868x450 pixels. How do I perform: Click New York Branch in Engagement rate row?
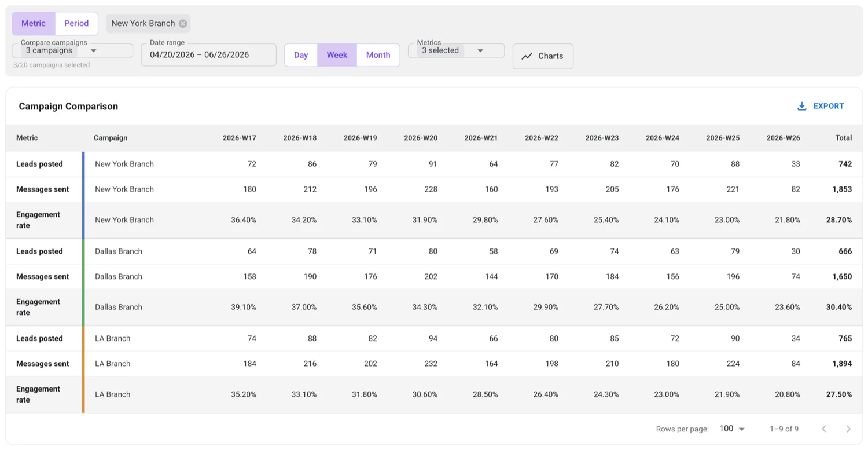[x=124, y=220]
